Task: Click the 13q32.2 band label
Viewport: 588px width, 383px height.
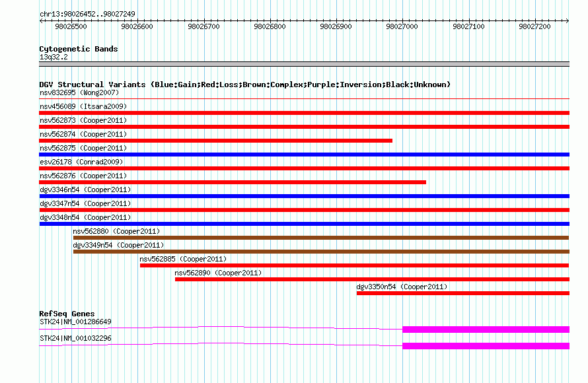Action: tap(54, 57)
